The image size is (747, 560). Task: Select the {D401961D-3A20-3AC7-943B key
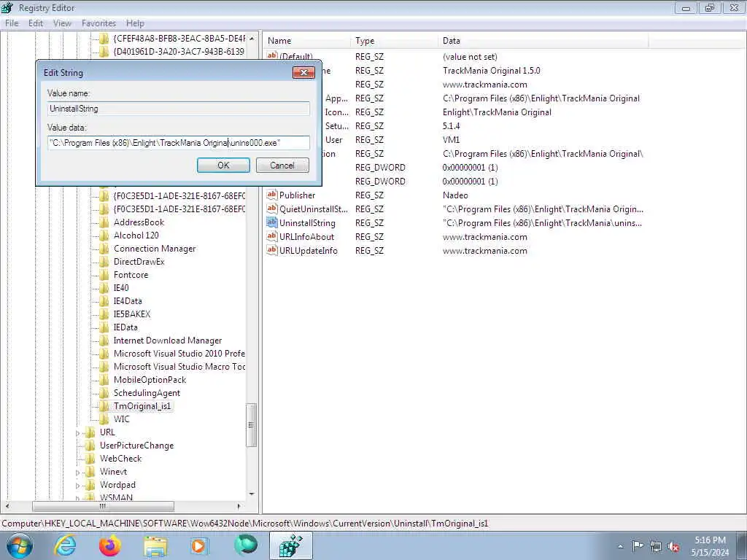click(x=179, y=52)
